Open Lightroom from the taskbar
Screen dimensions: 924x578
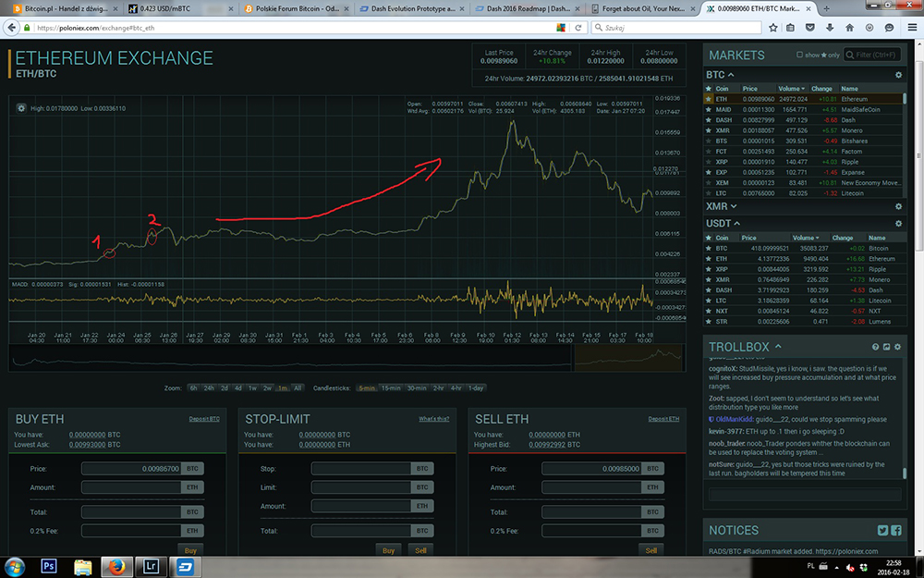tap(151, 567)
